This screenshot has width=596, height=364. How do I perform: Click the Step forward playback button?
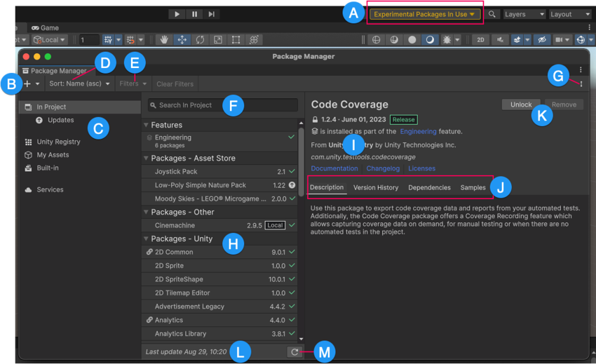click(211, 14)
